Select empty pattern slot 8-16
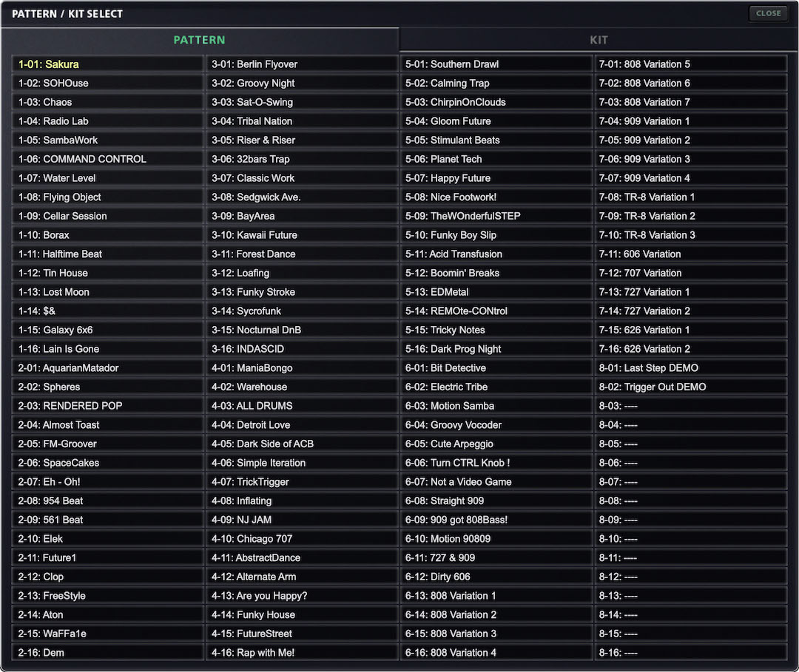 point(690,653)
